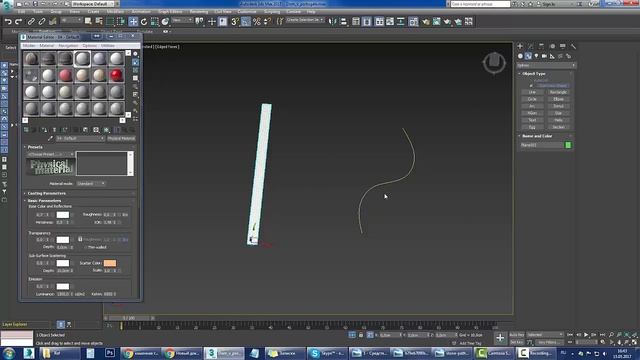Open Material menu in Material Editor
This screenshot has height=360, width=640.
pos(47,46)
